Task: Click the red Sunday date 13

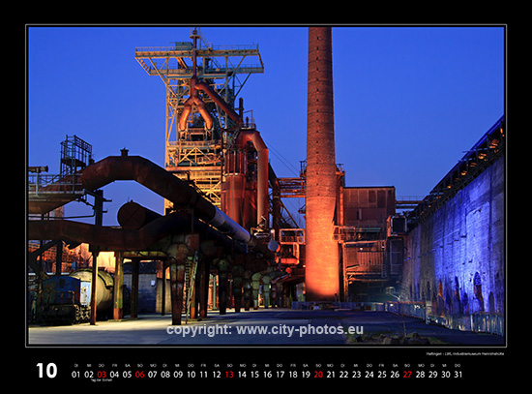Action: (229, 375)
